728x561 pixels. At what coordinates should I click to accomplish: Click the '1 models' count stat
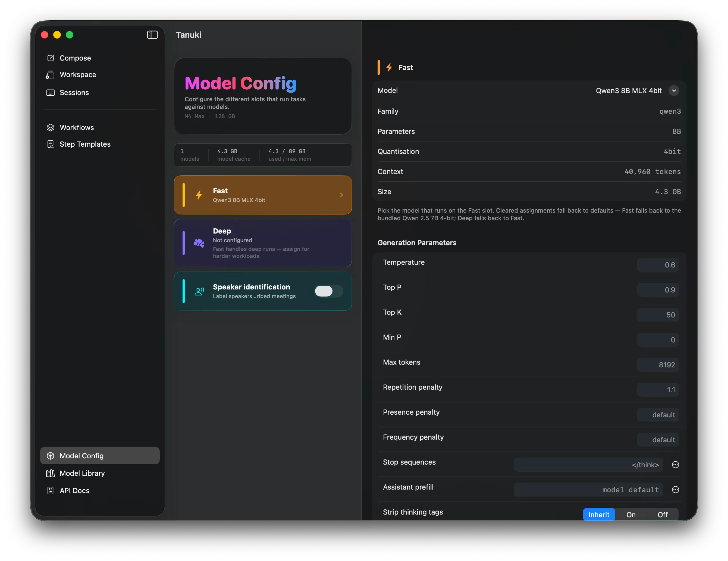click(x=189, y=155)
